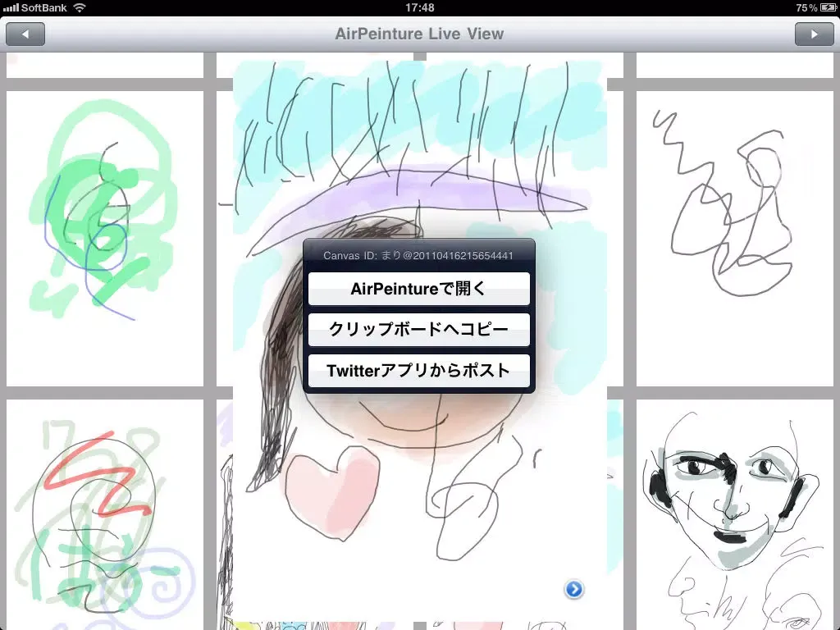Tap the Canvas ID label text
The width and height of the screenshot is (840, 630).
[x=418, y=256]
